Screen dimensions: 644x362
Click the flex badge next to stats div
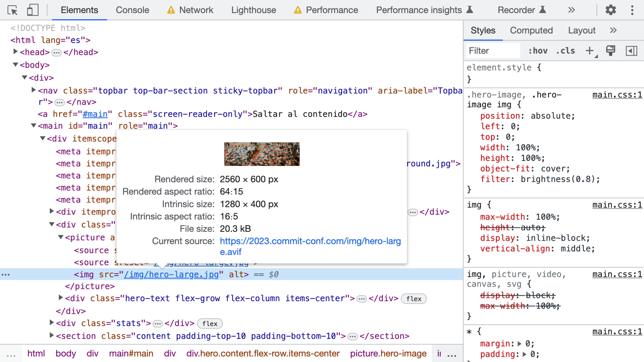click(210, 324)
